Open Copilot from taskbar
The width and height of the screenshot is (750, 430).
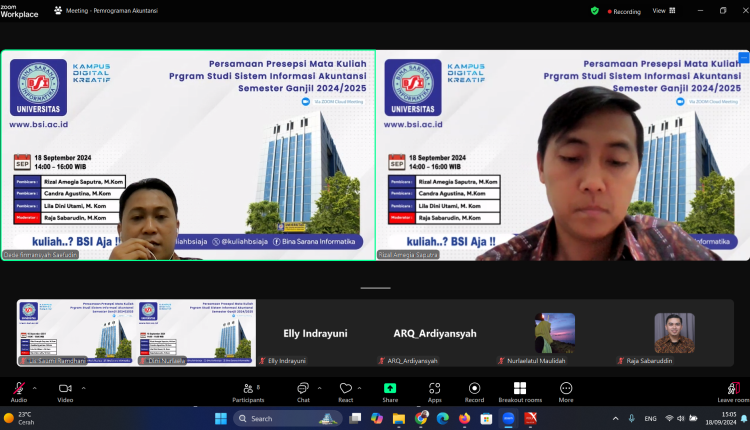[377, 419]
